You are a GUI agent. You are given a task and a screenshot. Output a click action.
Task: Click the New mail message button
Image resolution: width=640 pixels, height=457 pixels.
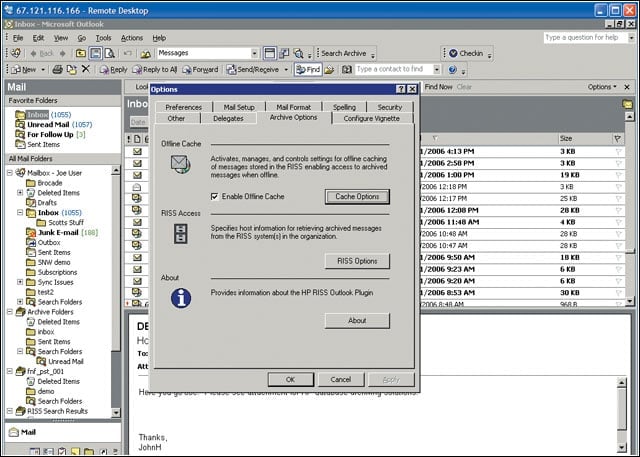24,70
